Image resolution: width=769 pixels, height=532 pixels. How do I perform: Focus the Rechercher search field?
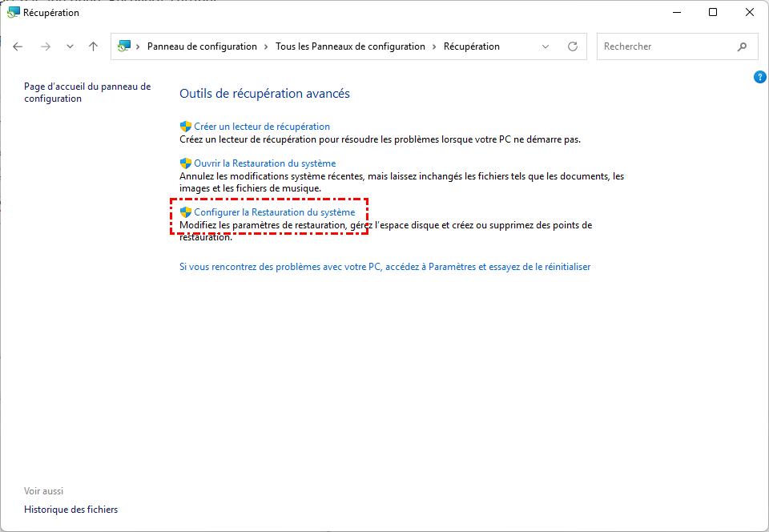point(665,46)
